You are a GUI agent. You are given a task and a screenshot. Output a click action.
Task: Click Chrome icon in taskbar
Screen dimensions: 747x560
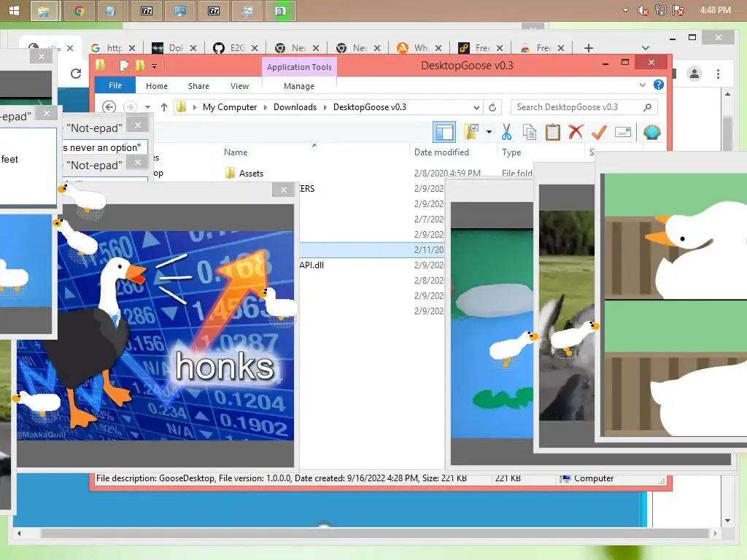tap(79, 10)
